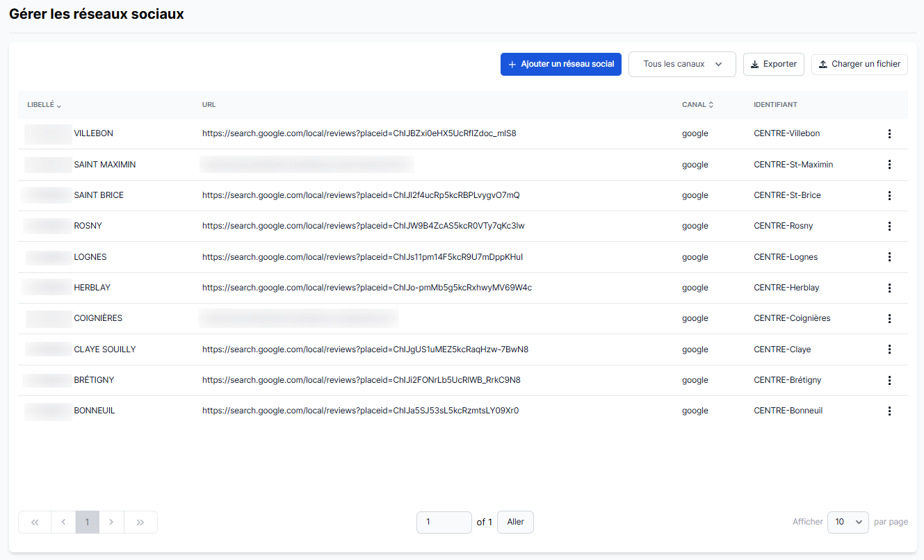Open actions menu for the ROSNY row

point(889,226)
